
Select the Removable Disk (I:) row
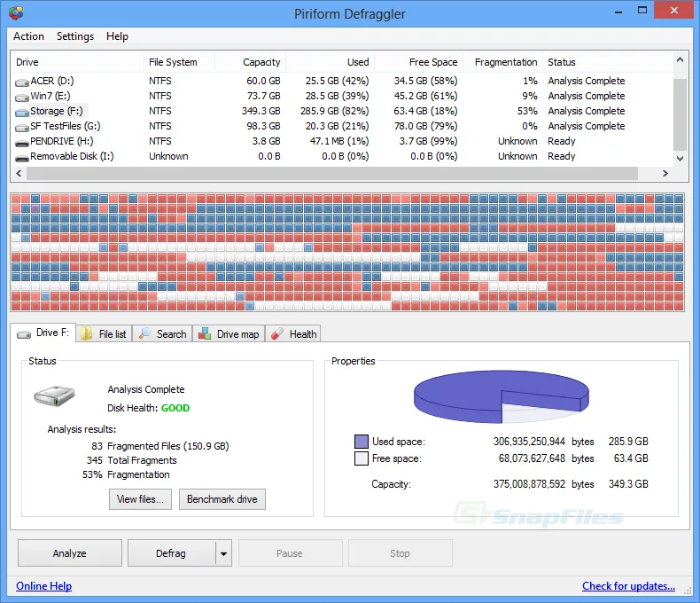(342, 156)
